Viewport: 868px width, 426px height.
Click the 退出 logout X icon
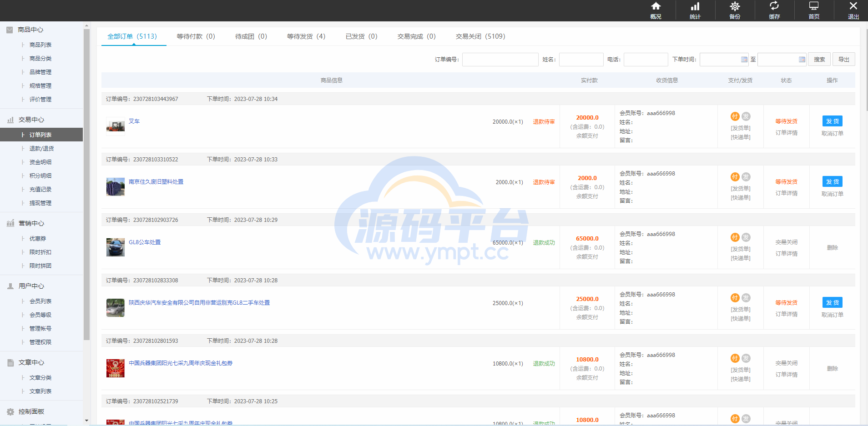853,6
